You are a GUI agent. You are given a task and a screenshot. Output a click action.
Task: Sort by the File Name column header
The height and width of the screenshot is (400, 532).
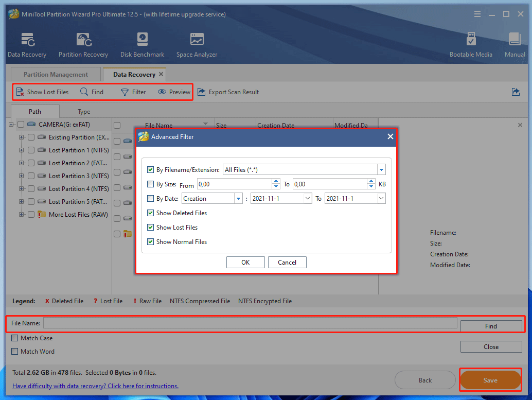pos(159,125)
